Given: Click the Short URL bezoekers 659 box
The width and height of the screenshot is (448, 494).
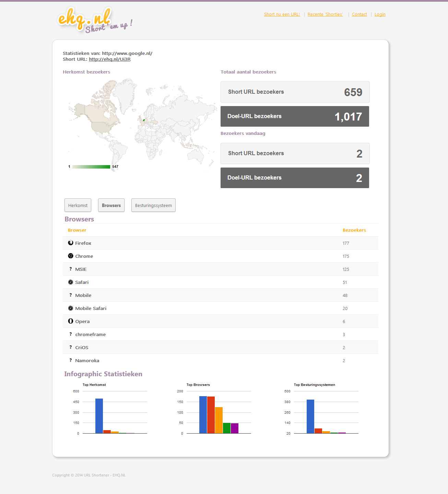Looking at the screenshot, I should coord(295,92).
